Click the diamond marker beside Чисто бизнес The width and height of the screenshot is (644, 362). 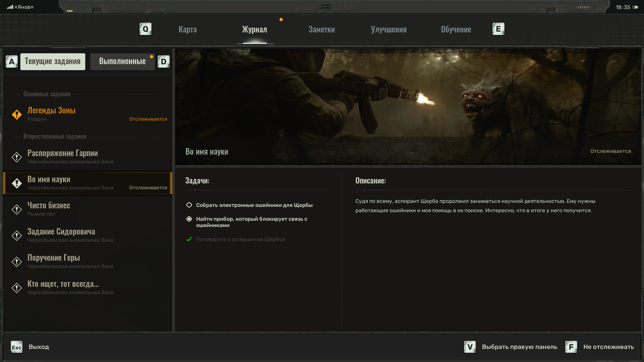(17, 209)
